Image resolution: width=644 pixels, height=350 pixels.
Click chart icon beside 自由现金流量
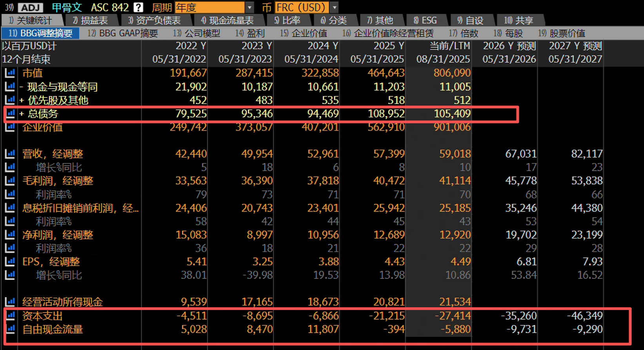click(x=11, y=329)
